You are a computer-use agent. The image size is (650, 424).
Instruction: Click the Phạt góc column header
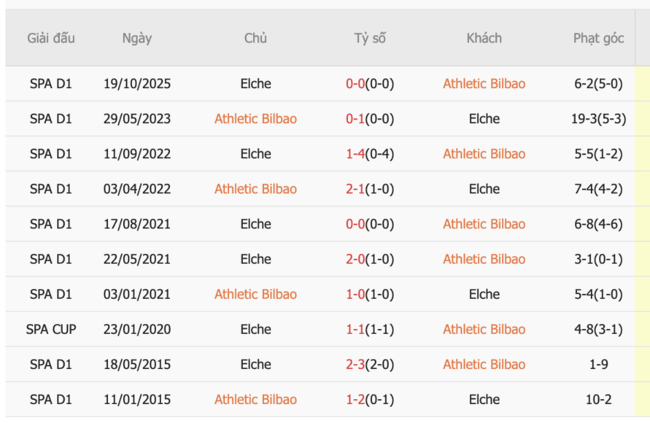point(598,38)
